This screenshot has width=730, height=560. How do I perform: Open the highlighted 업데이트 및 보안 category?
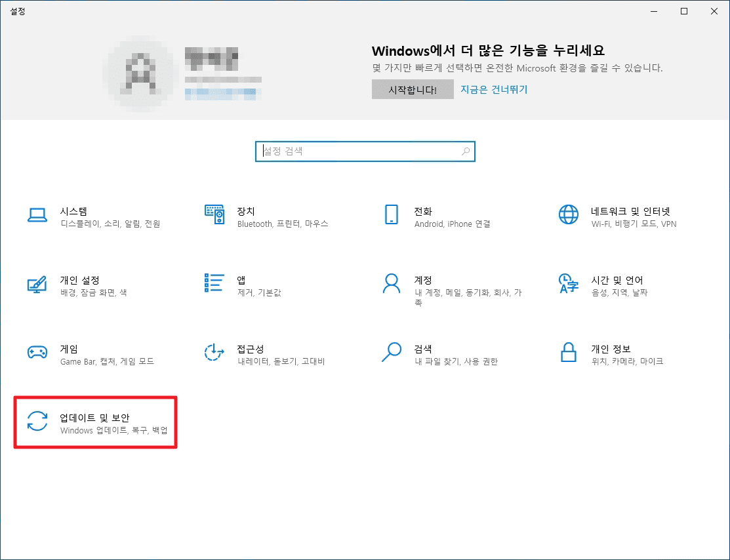[95, 422]
